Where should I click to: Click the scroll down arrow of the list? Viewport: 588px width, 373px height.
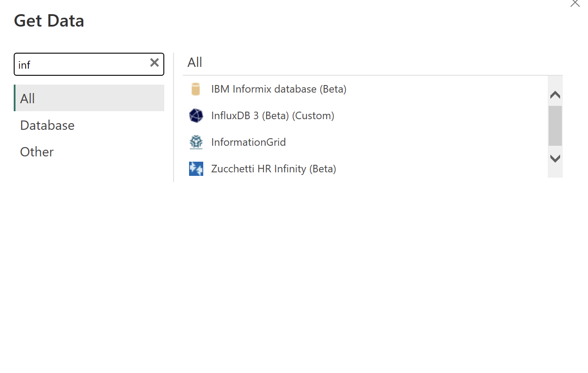point(555,158)
